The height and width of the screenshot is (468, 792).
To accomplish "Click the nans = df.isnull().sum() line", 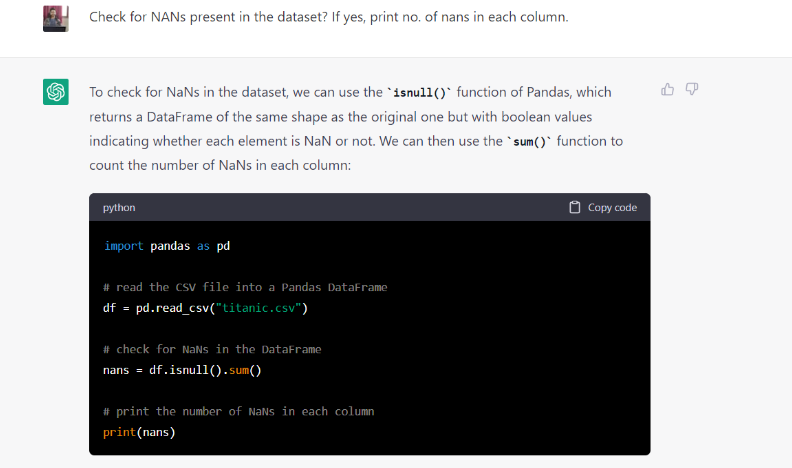I will coord(182,370).
